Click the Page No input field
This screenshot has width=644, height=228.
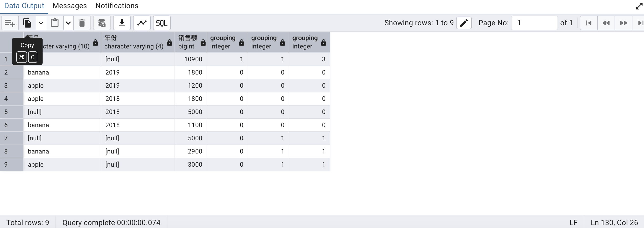click(534, 23)
